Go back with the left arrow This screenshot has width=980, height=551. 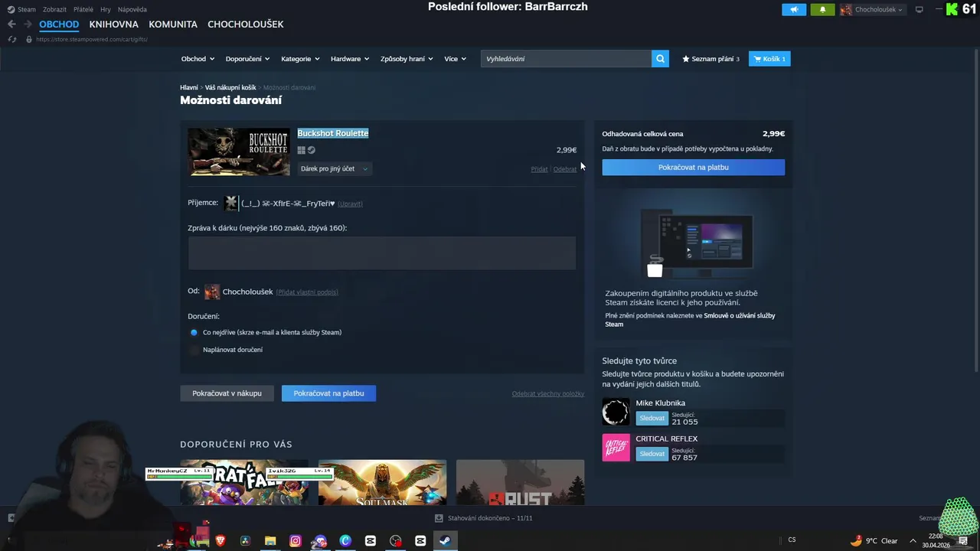pos(11,24)
